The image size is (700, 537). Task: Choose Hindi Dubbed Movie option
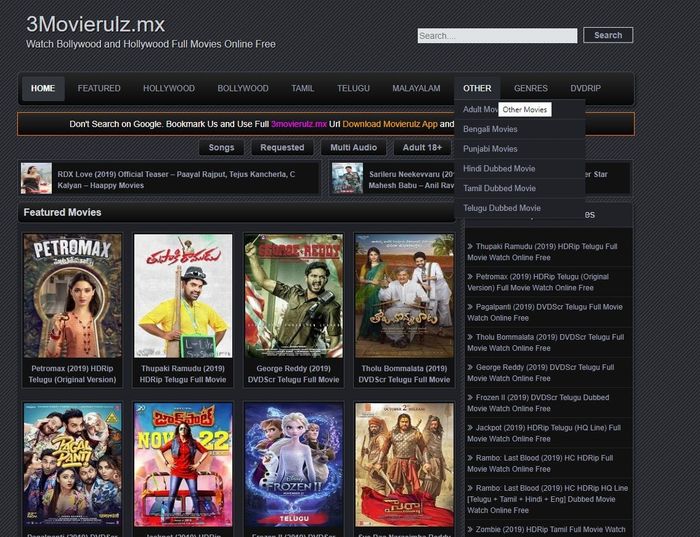pos(499,168)
